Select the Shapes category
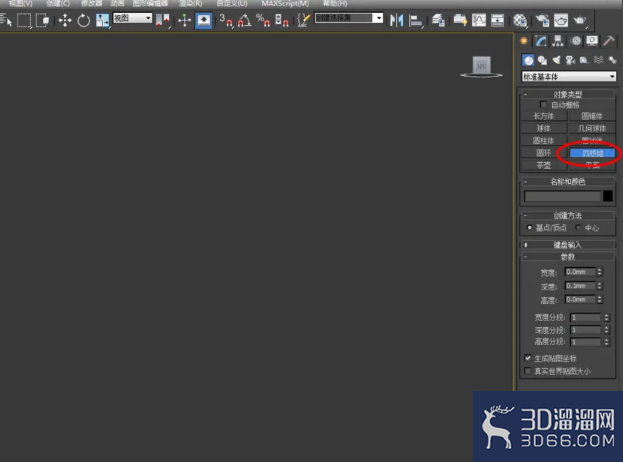Viewport: 623px width, 462px height. click(x=542, y=60)
